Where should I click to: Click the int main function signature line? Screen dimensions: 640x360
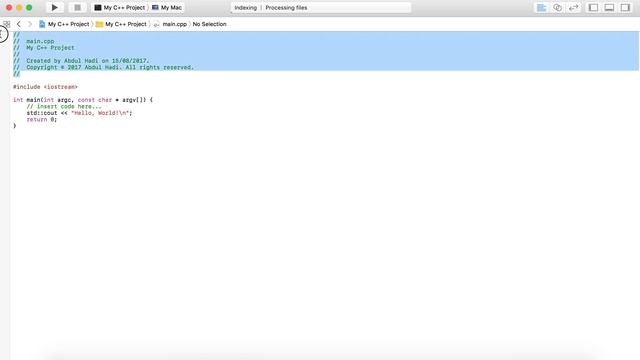[83, 100]
